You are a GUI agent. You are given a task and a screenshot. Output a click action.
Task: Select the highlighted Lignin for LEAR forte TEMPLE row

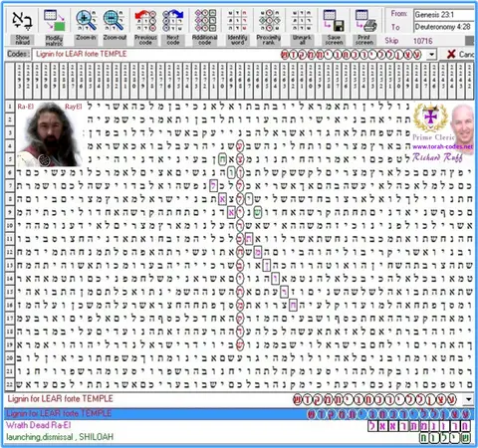238,414
